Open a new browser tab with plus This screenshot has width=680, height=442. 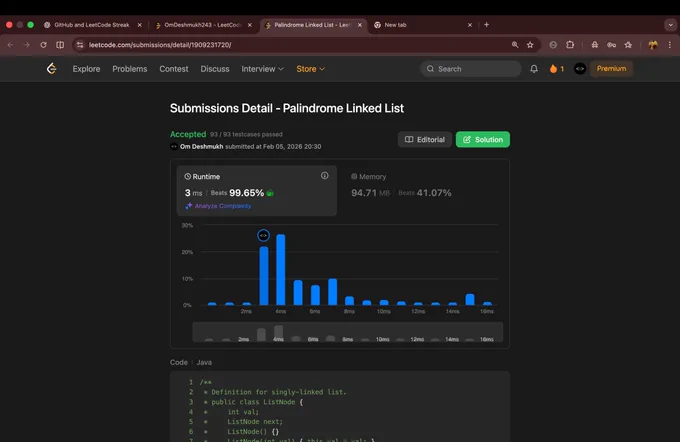[487, 25]
